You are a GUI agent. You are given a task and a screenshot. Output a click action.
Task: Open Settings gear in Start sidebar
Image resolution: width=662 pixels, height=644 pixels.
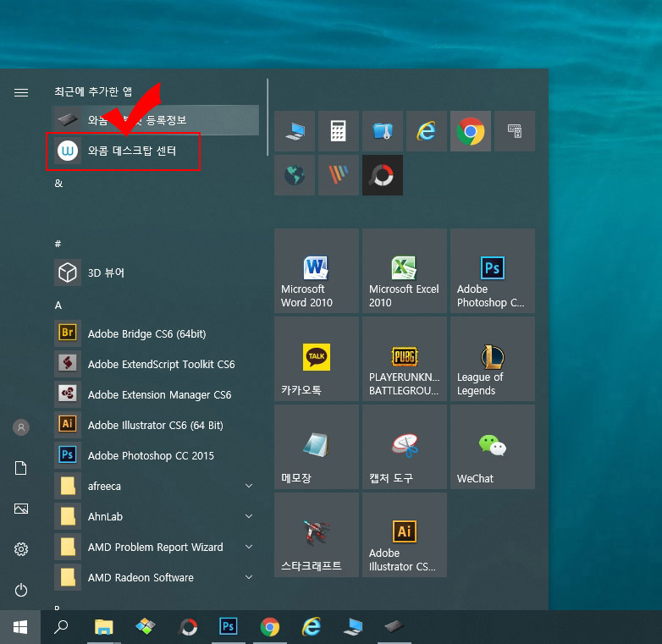(x=21, y=549)
